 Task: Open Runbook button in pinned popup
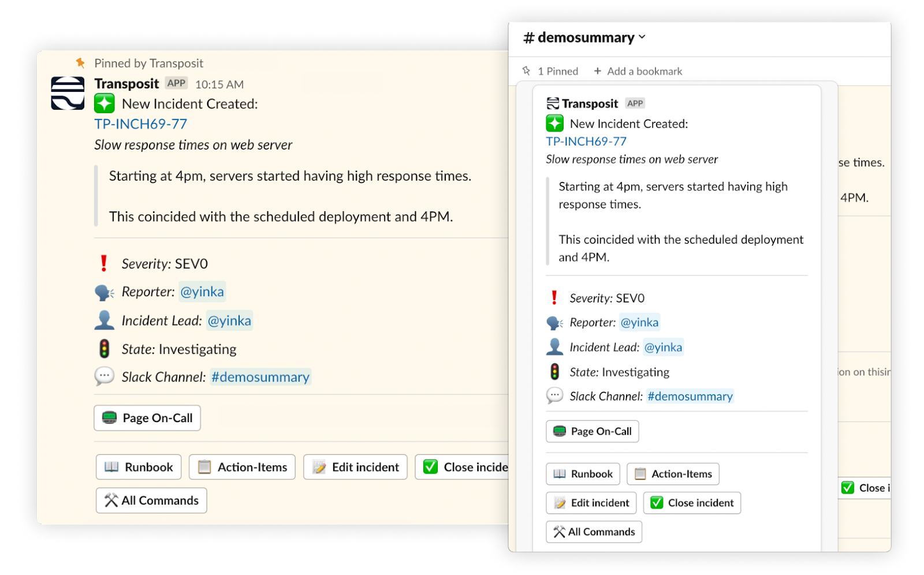[583, 474]
